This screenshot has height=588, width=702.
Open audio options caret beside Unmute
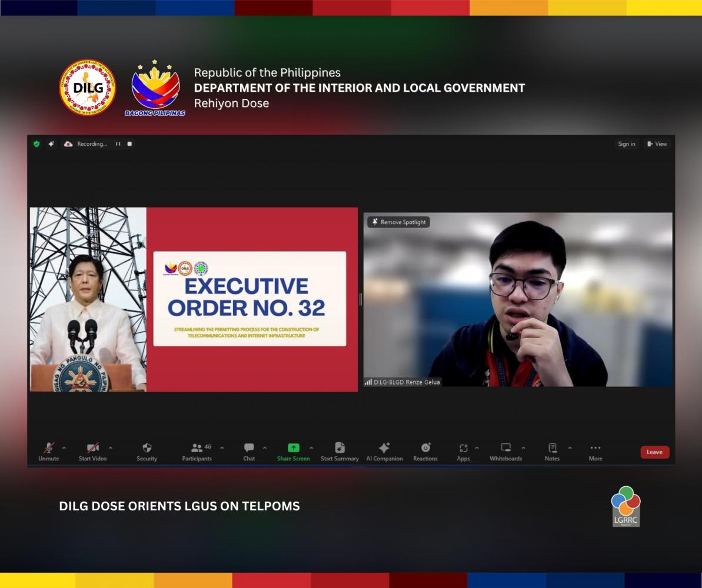coord(64,447)
